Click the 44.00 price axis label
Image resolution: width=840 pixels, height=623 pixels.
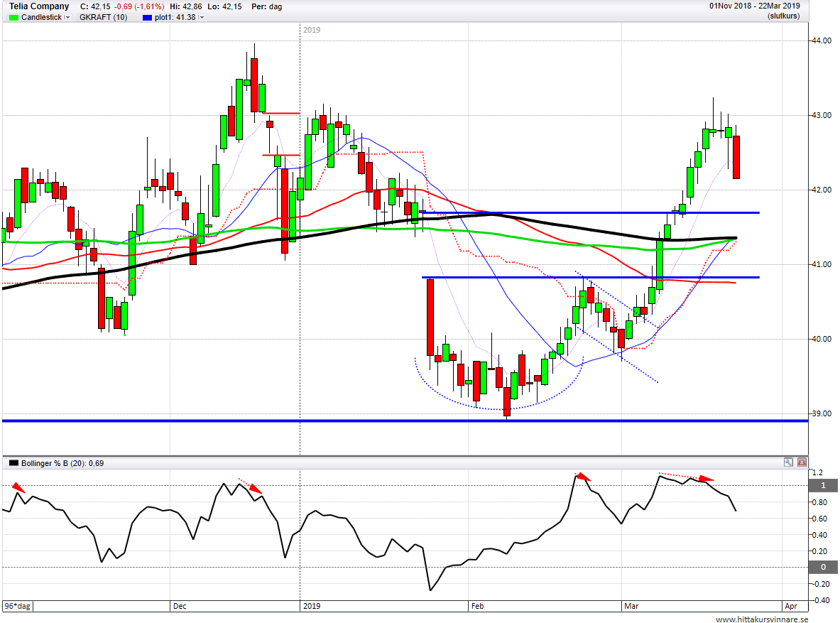tap(822, 40)
